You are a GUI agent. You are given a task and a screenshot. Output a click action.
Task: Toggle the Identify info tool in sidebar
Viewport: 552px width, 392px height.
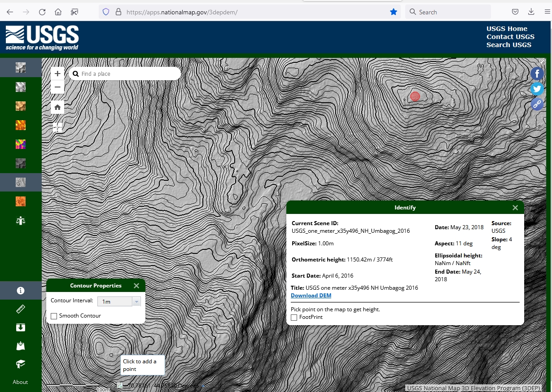click(x=20, y=291)
